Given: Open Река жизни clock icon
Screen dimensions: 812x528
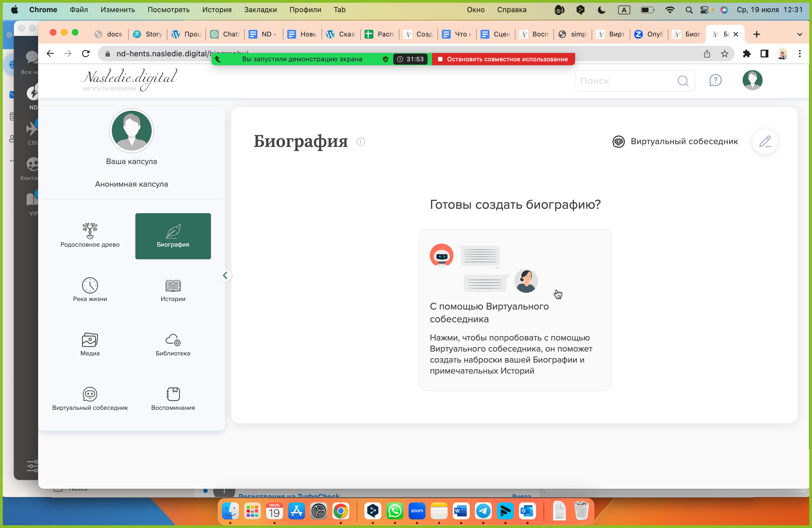Looking at the screenshot, I should pyautogui.click(x=90, y=285).
